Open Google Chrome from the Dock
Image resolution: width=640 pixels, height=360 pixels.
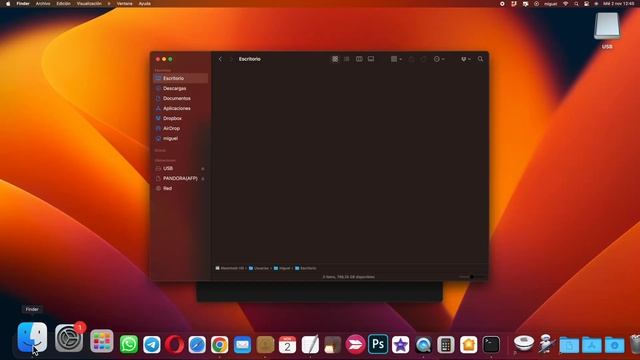coord(220,344)
